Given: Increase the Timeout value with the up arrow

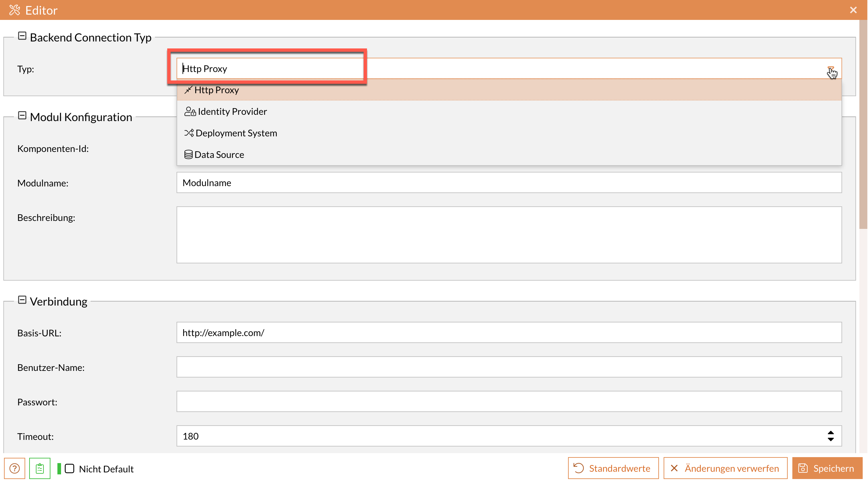Looking at the screenshot, I should 831,433.
